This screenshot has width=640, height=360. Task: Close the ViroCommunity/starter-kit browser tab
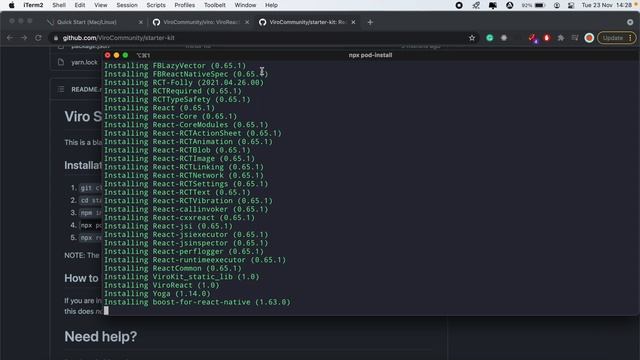tap(353, 22)
